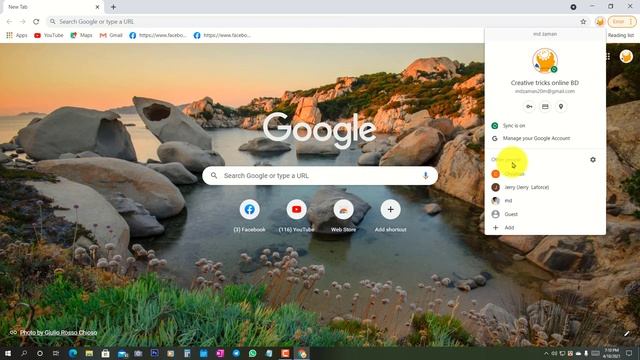This screenshot has width=640, height=360.
Task: Click the profile avatar in Chrome toolbar
Action: [x=599, y=22]
